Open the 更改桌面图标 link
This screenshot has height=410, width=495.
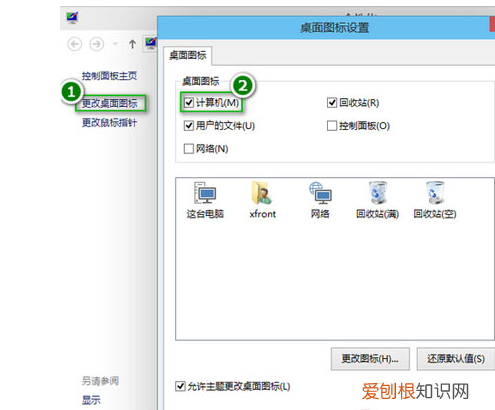tap(110, 104)
